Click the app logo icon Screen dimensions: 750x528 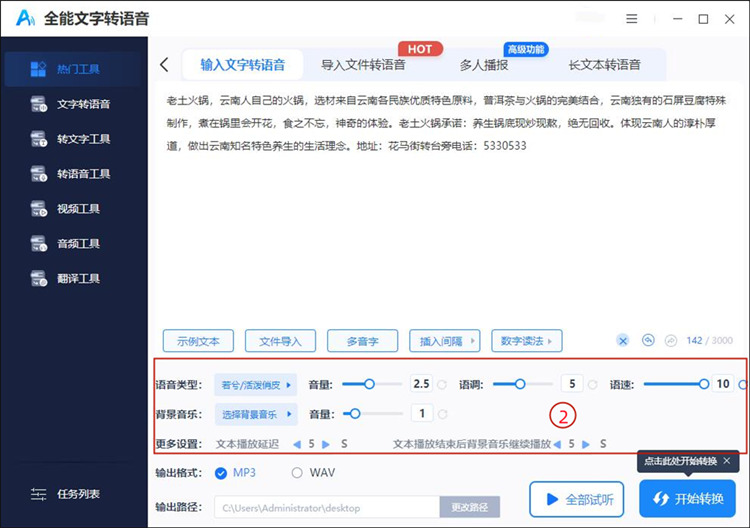tap(25, 18)
